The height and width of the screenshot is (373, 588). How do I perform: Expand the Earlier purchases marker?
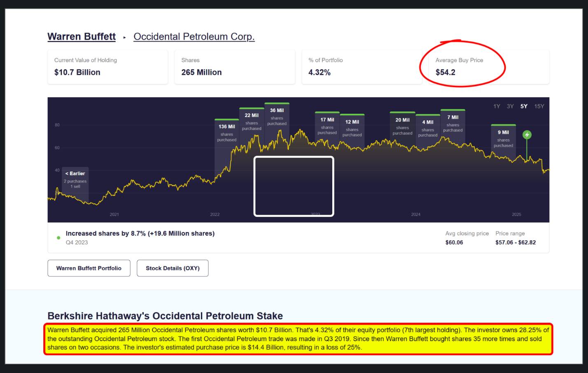[75, 180]
